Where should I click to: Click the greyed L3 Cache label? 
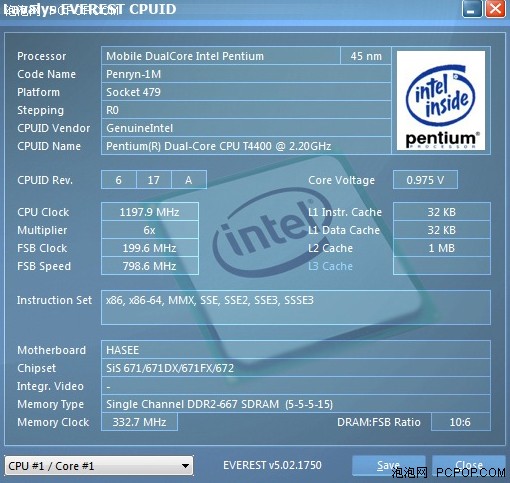(330, 266)
